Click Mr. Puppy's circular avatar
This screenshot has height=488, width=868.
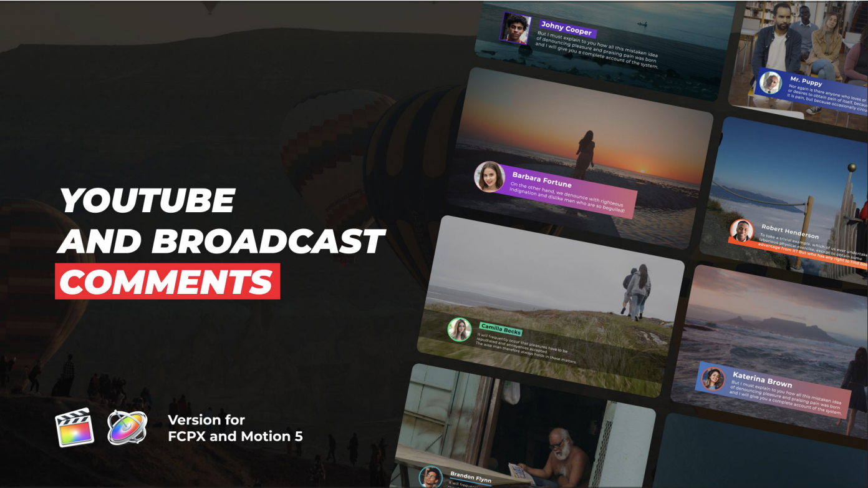pos(771,83)
